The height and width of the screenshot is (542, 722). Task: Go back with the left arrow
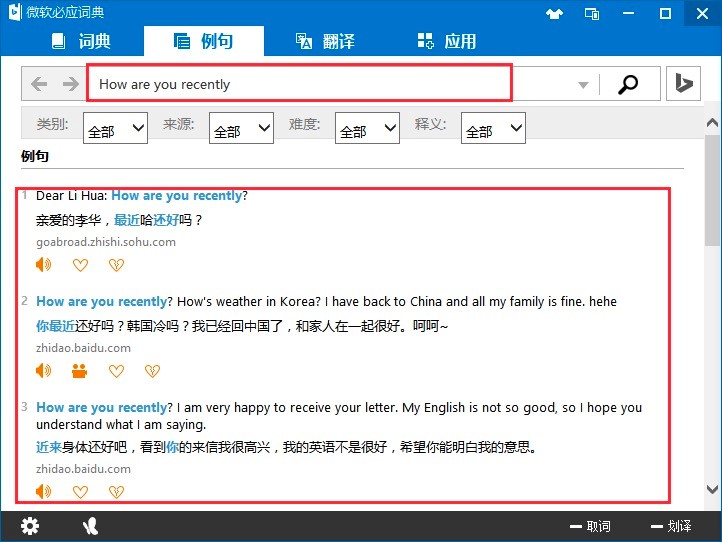(x=39, y=84)
